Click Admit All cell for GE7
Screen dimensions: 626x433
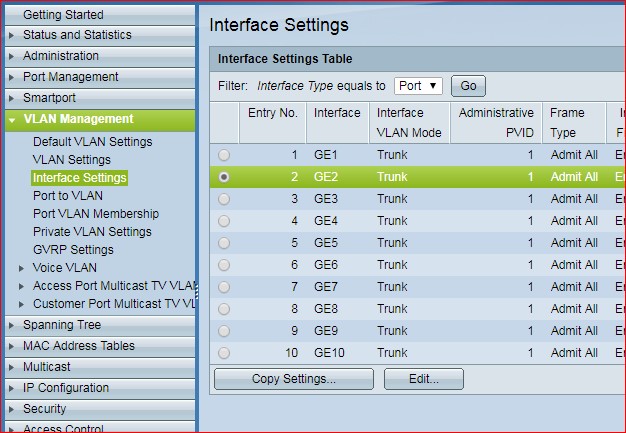tap(574, 287)
